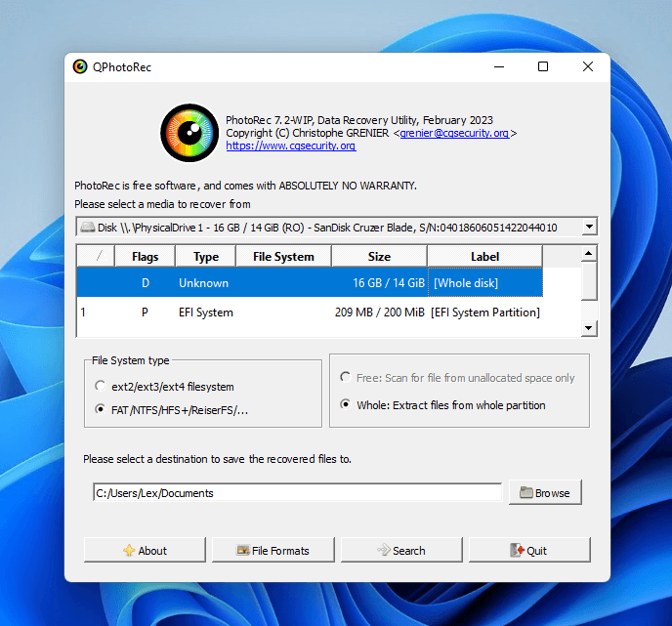Click the destination path input field

click(297, 493)
